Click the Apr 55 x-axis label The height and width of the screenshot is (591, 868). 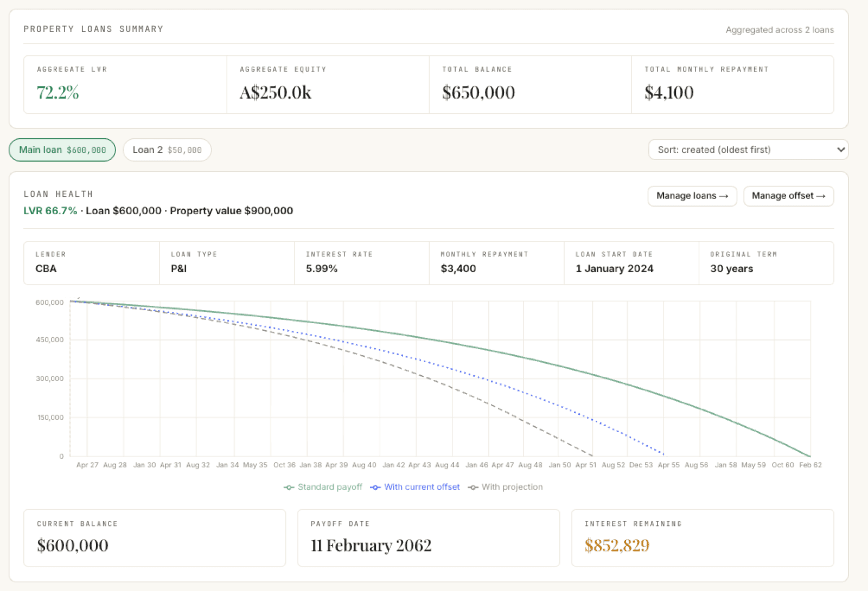[x=668, y=465]
